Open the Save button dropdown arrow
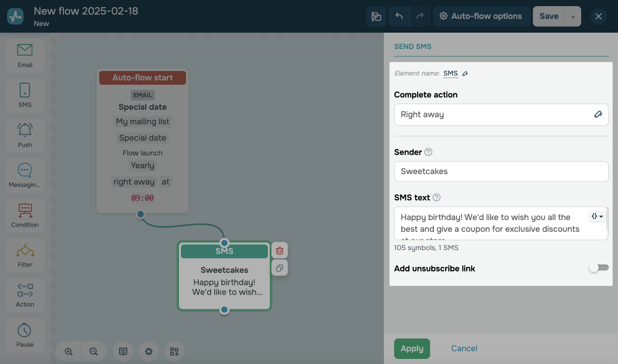The image size is (618, 364). tap(573, 16)
